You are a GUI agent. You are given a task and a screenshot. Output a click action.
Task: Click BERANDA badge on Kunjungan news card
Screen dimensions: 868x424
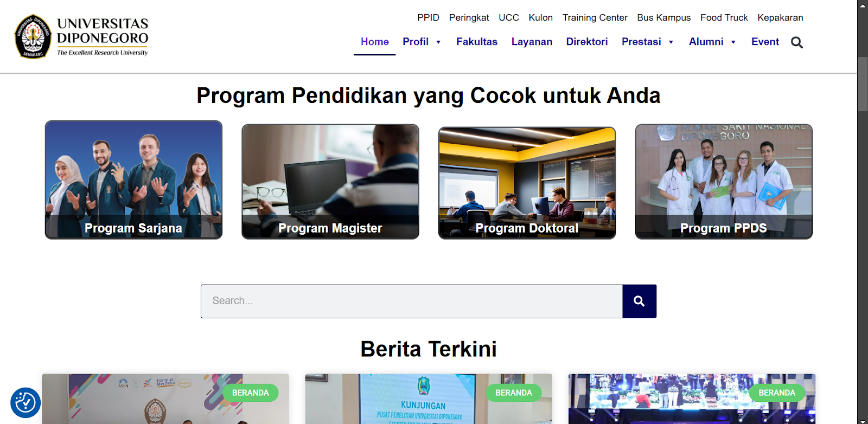(514, 393)
